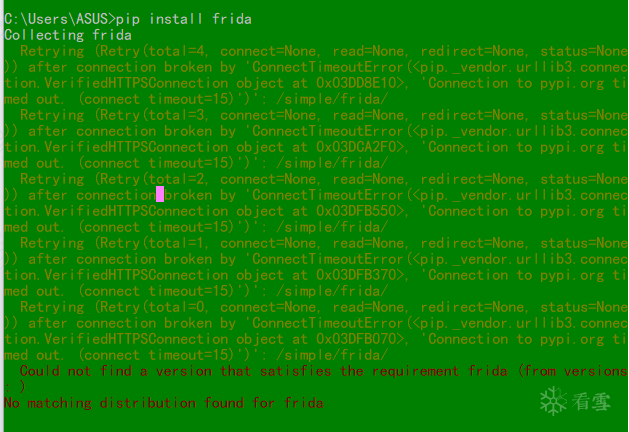
Task: Click the pink text cursor block
Action: (160, 194)
